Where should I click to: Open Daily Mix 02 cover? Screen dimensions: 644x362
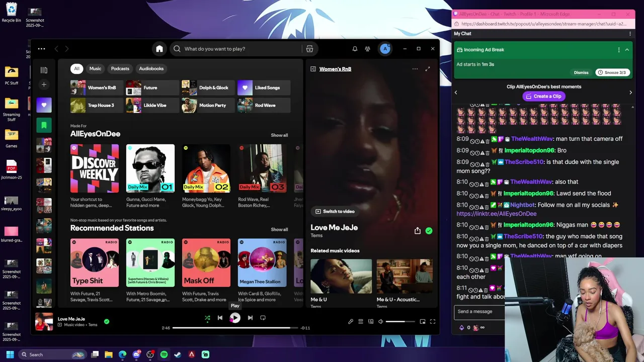[206, 168]
